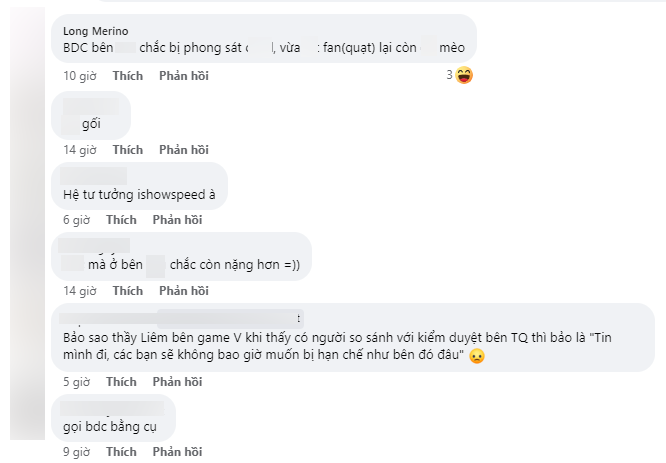Open Long Merino's profile name link
Image resolution: width=666 pixels, height=463 pixels.
96,31
